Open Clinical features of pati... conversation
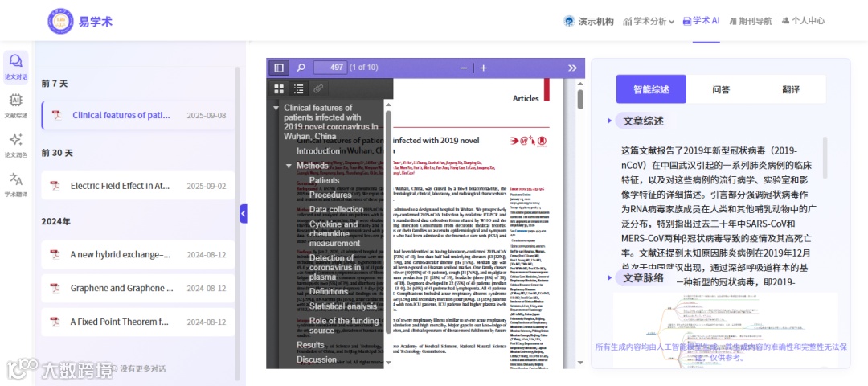868x386 pixels. coord(138,115)
